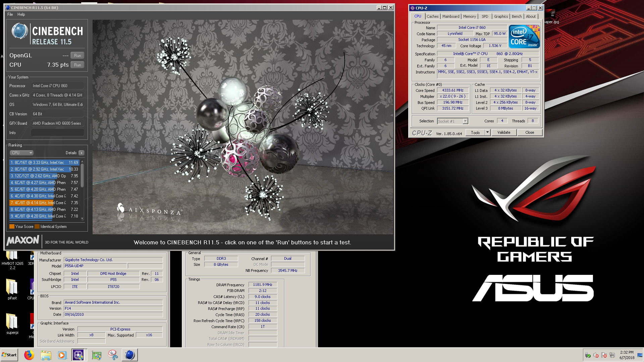
Task: Click the ranking scroll down arrow
Action: [x=82, y=219]
